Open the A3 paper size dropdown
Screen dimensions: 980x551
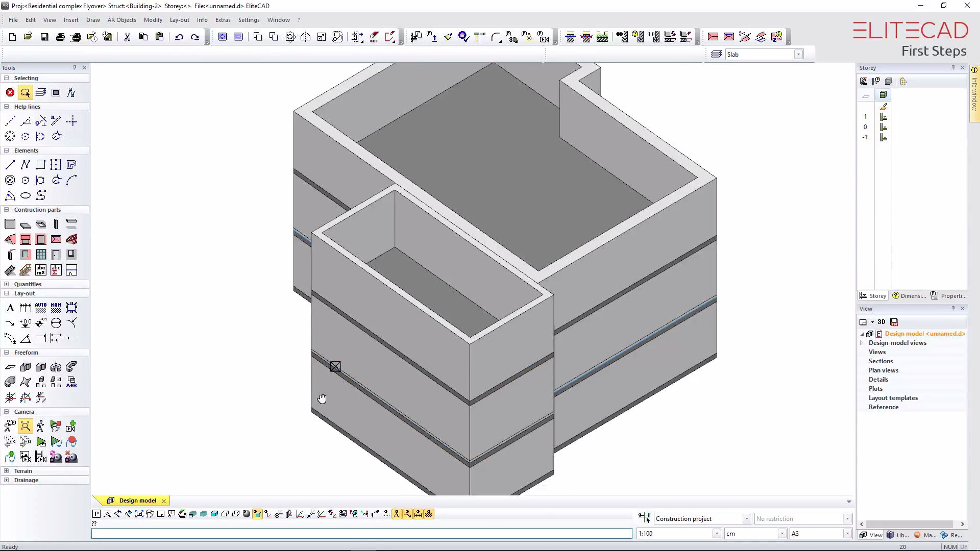tap(847, 534)
